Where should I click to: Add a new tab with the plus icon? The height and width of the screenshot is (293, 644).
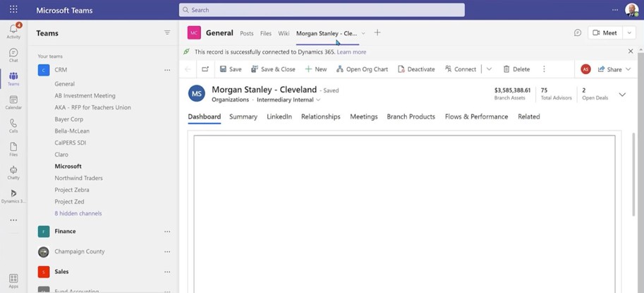click(x=377, y=33)
